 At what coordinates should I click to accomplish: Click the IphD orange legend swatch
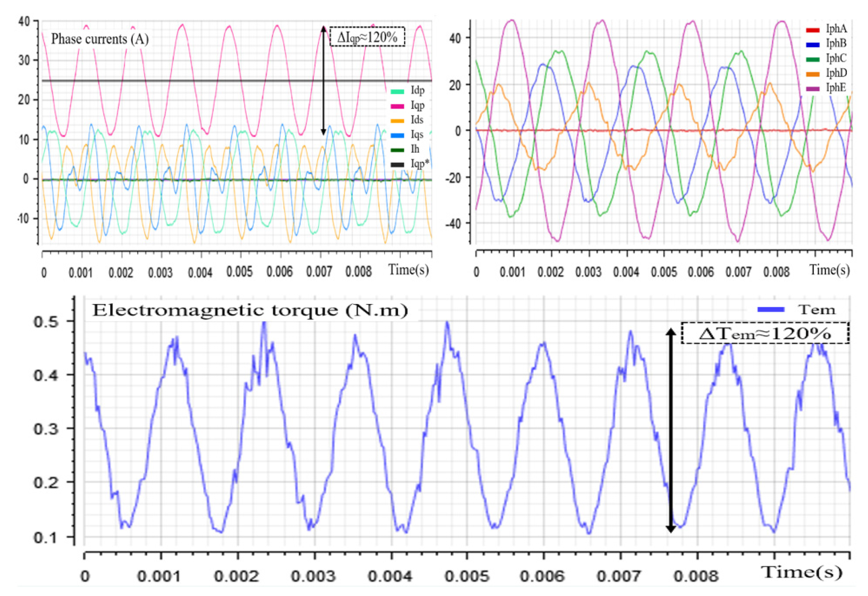(x=812, y=74)
